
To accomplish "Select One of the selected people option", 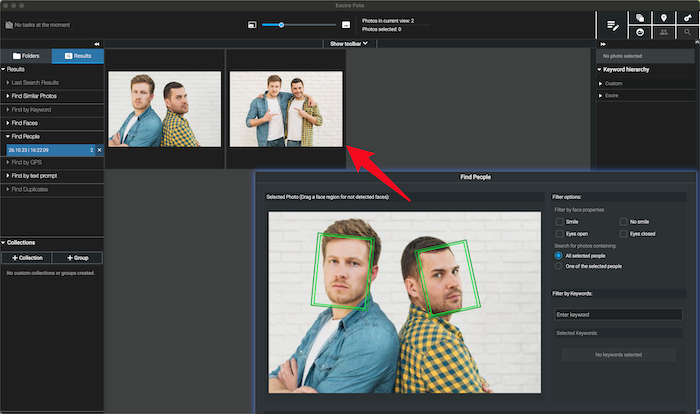I will click(x=558, y=266).
